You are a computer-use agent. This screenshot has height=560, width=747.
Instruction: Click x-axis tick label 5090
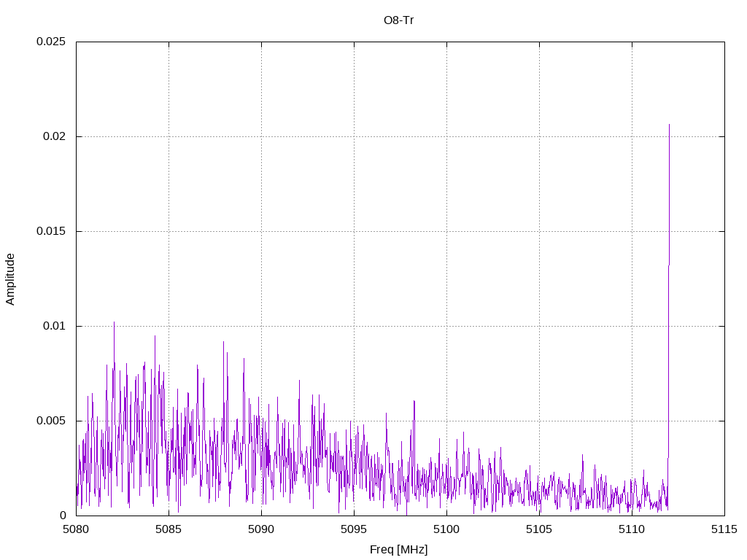pos(261,529)
